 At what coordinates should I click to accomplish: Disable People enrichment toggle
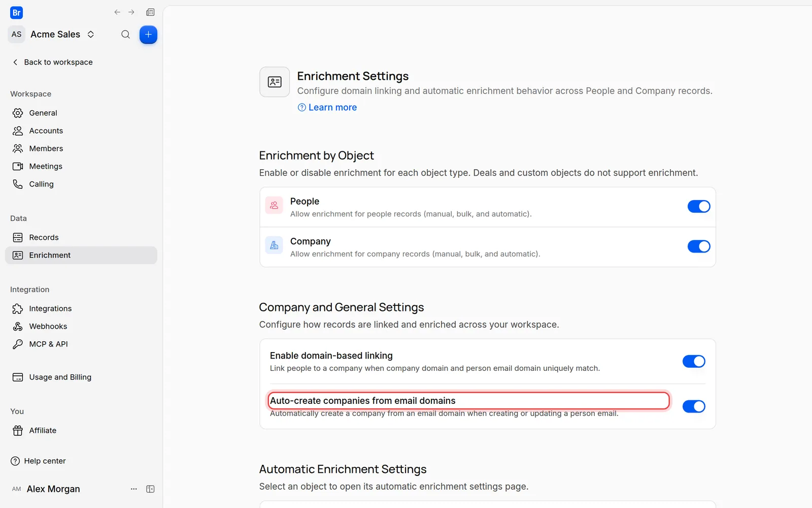(699, 206)
